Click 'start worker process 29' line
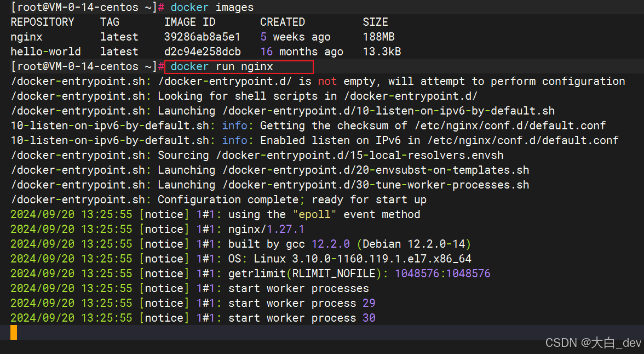Screen dimensions: 644x354 [193, 304]
